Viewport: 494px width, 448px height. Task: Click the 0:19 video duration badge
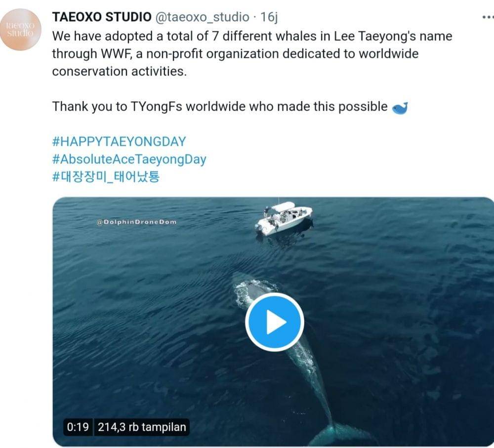(x=77, y=427)
